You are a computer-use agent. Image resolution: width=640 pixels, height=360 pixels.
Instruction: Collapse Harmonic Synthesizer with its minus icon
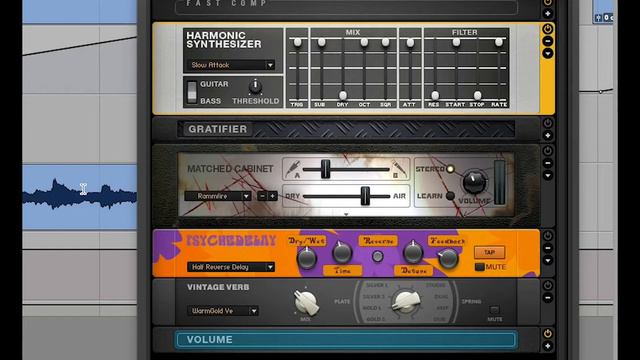click(x=548, y=41)
